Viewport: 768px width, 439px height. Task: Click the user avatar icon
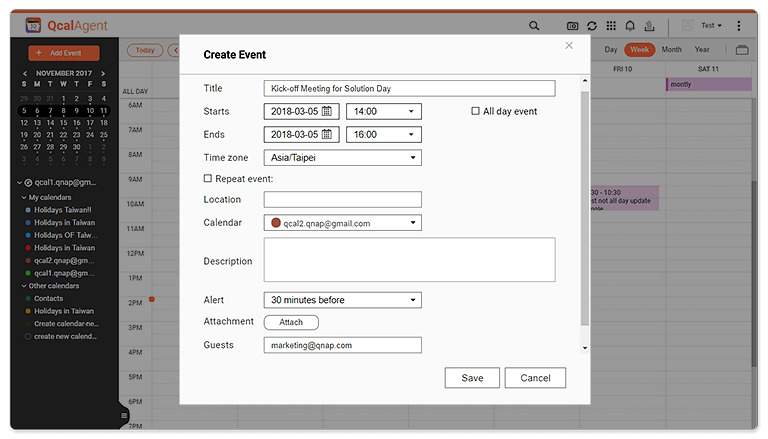click(688, 25)
